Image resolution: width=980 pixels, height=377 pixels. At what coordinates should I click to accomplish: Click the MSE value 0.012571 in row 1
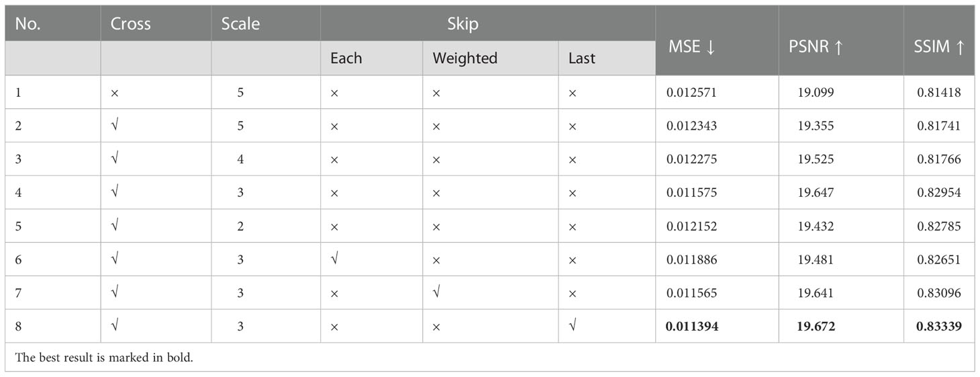click(691, 92)
